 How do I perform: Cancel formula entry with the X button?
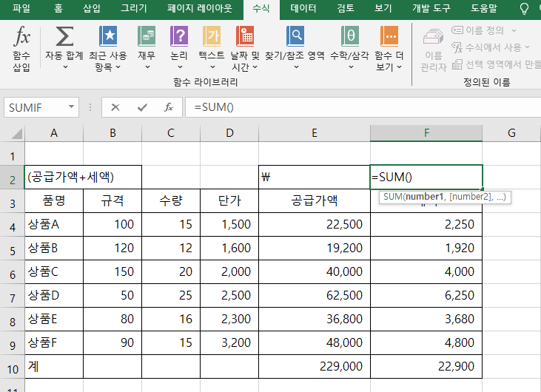[x=115, y=107]
